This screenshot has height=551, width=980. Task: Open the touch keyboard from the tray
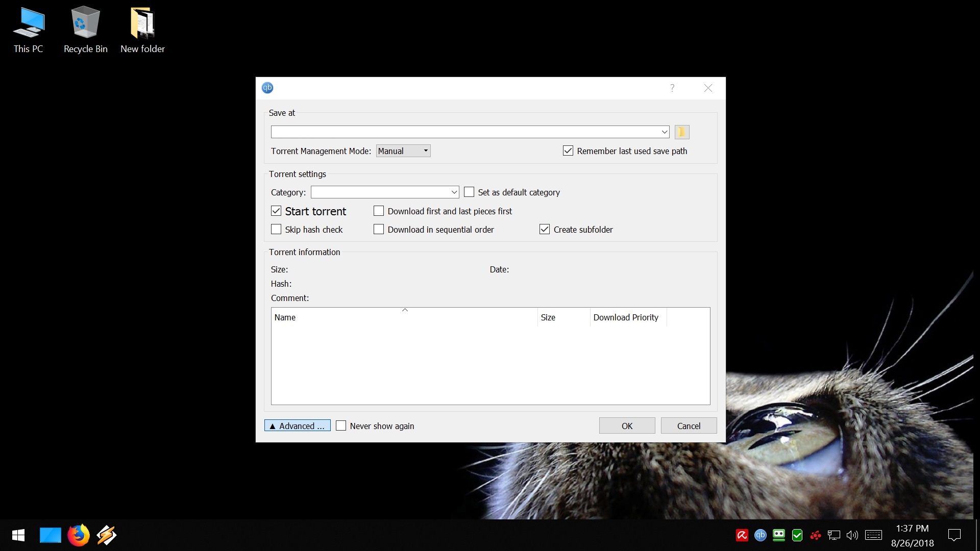(x=873, y=535)
